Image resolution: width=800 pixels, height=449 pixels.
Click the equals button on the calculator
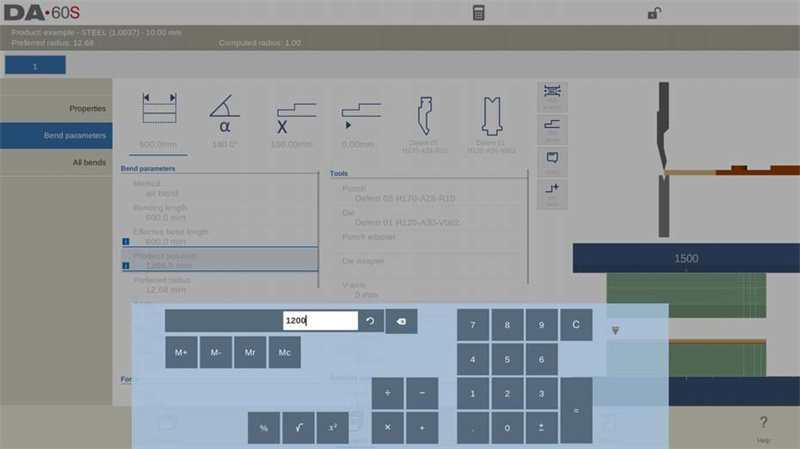tap(576, 411)
